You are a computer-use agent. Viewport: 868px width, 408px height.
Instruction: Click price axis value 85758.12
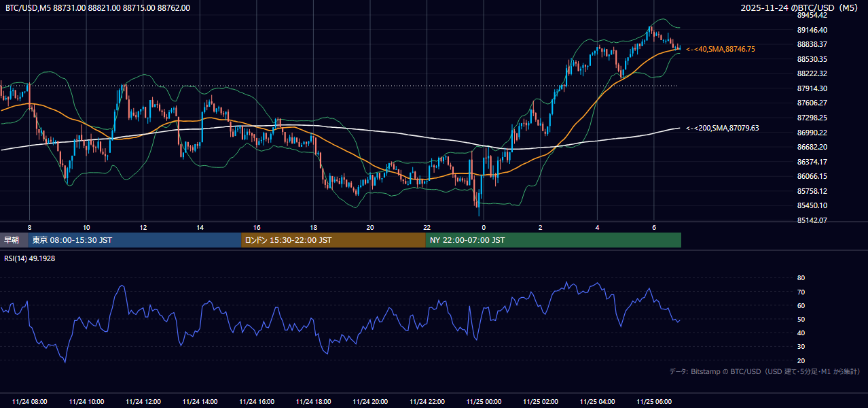pos(812,191)
